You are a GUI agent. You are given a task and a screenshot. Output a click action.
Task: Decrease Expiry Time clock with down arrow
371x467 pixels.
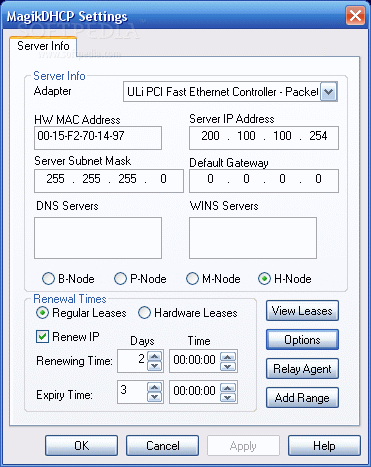(x=228, y=397)
